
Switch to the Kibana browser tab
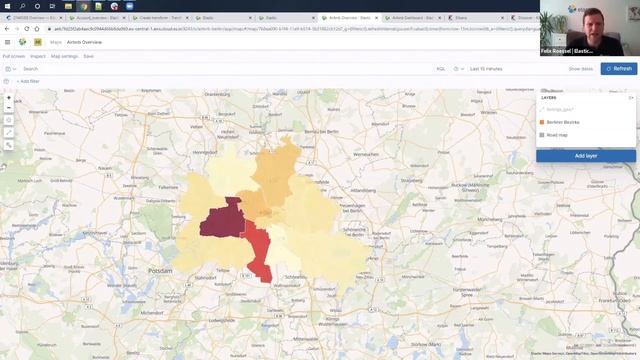[475, 18]
